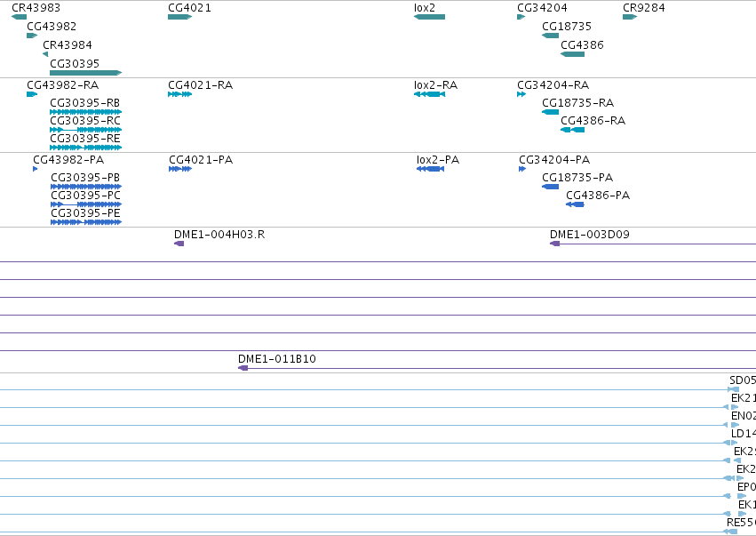Select transcript CG30395-RC

[x=86, y=130]
